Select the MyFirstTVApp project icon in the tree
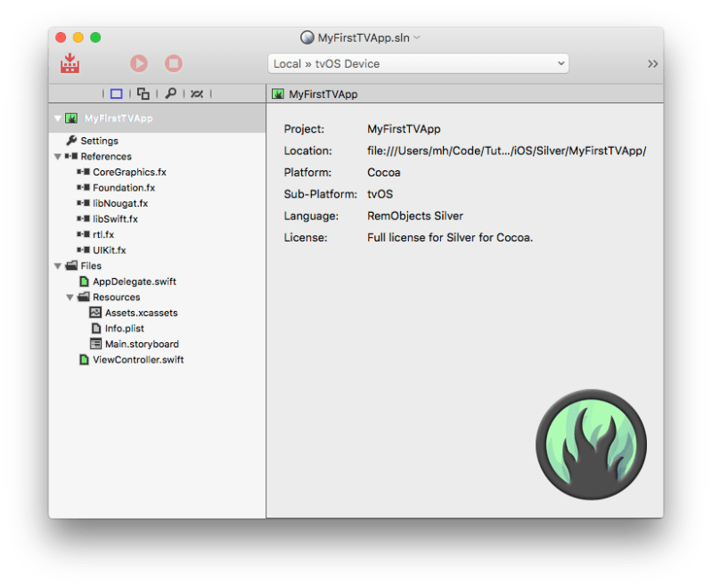Viewport: 712px width, 588px height. tap(71, 118)
